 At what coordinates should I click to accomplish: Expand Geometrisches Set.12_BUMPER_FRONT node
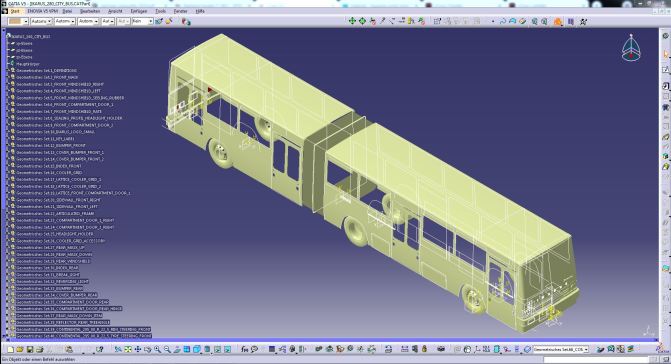point(8,145)
